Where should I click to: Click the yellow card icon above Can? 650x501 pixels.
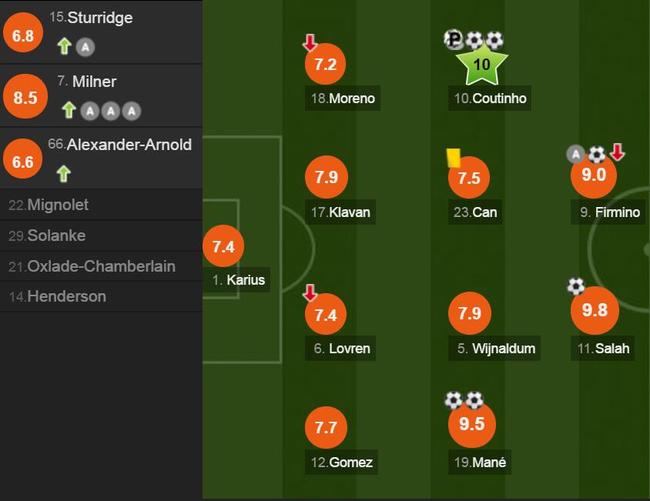pyautogui.click(x=454, y=158)
